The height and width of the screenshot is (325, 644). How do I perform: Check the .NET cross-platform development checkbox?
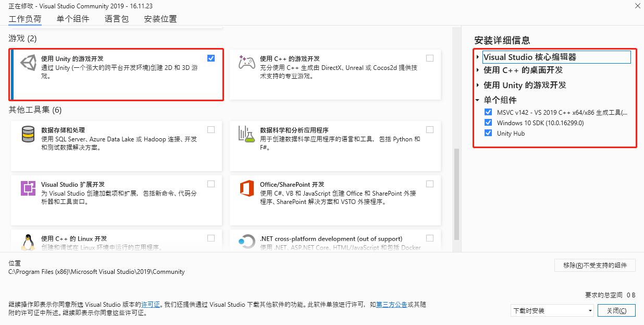430,238
